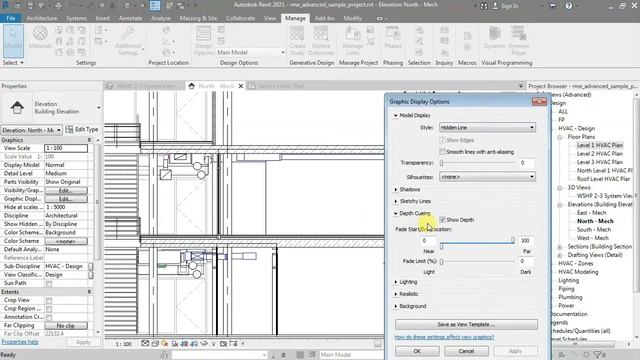
Task: Click the top icon in Selection panel
Action: [419, 30]
